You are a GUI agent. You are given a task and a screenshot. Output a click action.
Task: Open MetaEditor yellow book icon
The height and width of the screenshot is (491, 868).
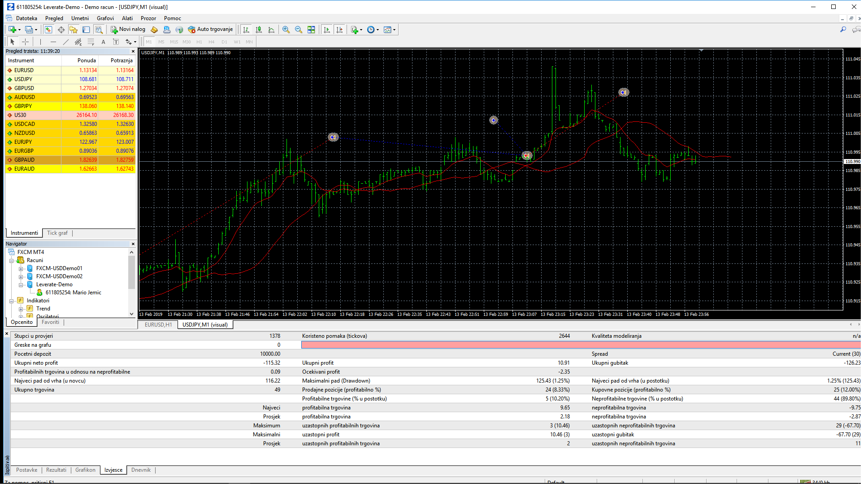pyautogui.click(x=154, y=30)
